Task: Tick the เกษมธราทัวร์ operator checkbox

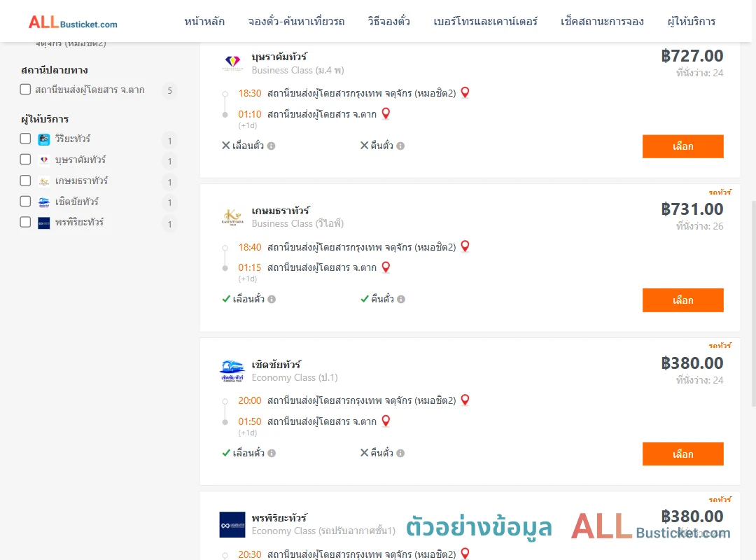Action: coord(26,181)
